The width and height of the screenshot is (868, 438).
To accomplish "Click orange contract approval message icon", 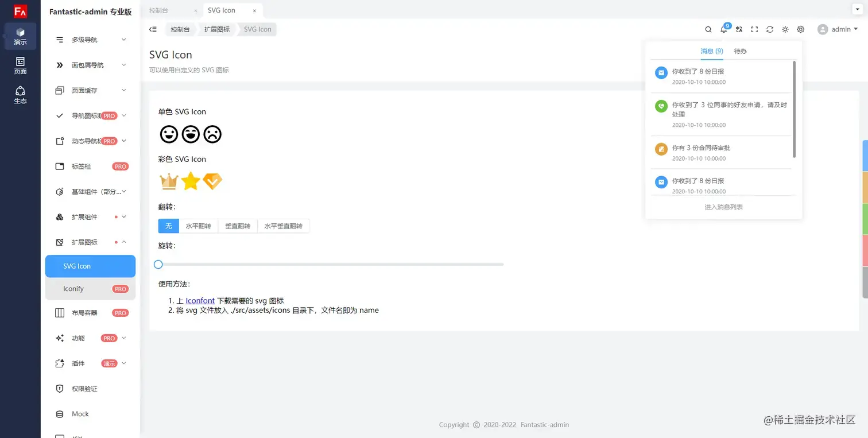I will 661,149.
